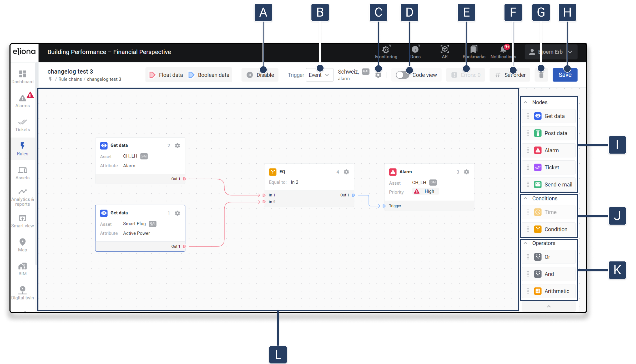Click gear icon next to Schweiz alarm
The width and height of the screenshot is (636, 364).
pos(378,75)
